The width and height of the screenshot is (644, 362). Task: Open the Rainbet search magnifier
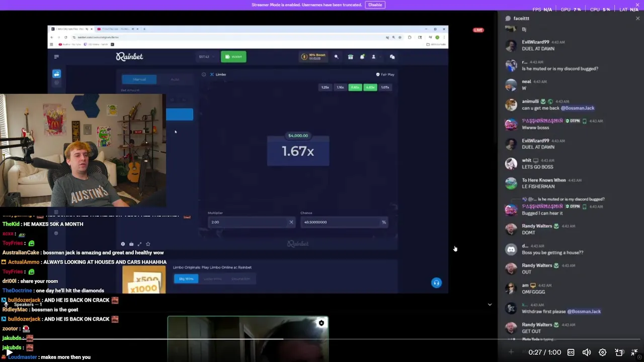tap(336, 57)
